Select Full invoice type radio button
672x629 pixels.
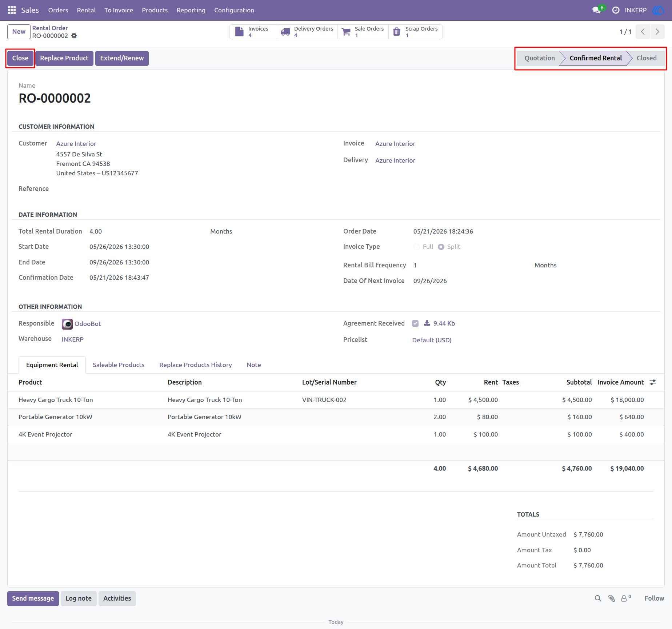pyautogui.click(x=417, y=247)
